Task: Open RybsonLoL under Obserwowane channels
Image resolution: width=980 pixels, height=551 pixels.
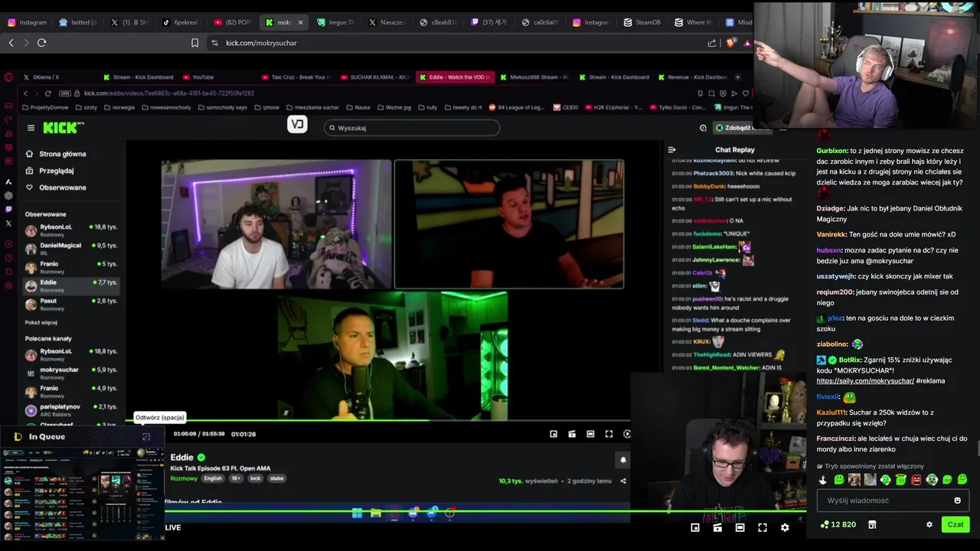Action: 71,230
